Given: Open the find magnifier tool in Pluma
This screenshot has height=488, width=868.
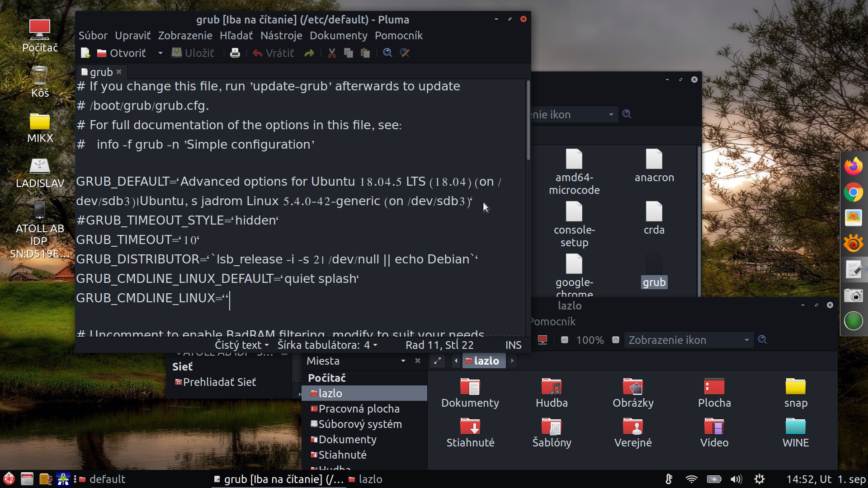Looking at the screenshot, I should [387, 53].
